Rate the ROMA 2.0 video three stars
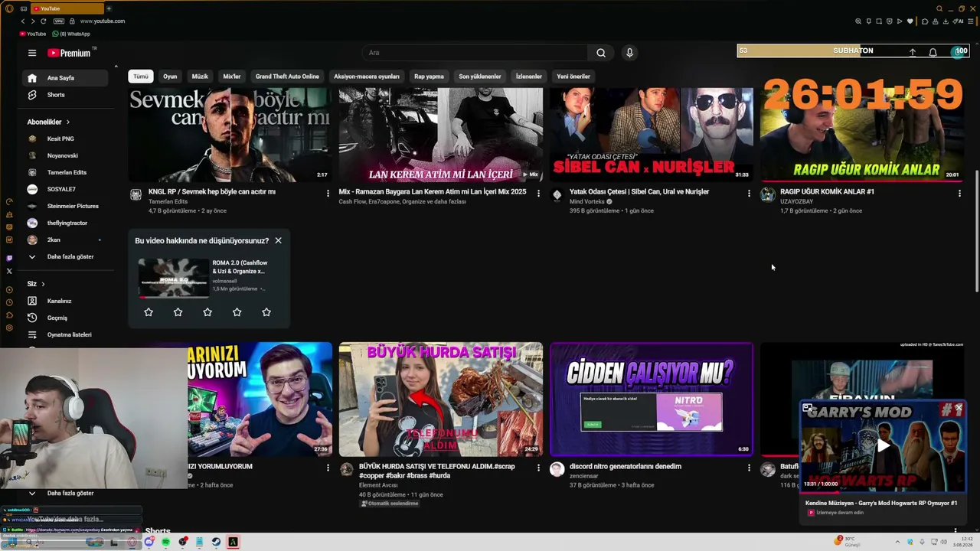Image resolution: width=980 pixels, height=551 pixels. 207,312
